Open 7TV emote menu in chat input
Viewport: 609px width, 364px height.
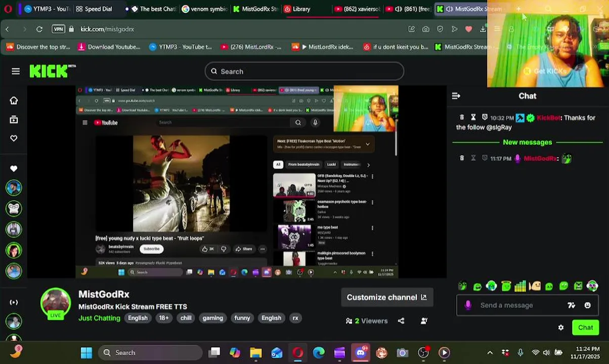coord(571,305)
